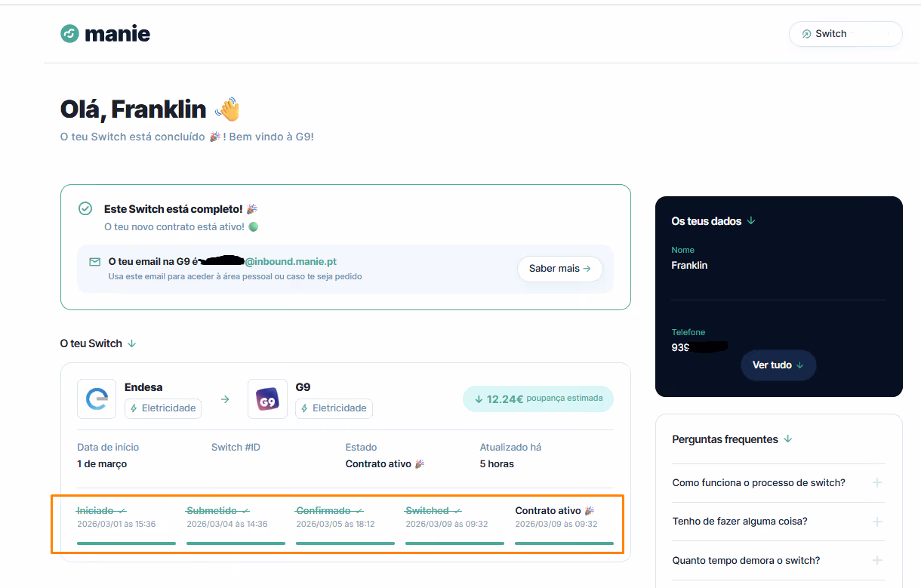Click plus icon beside 'Tenho de fazer alguma coisa?'
The image size is (921, 588).
coord(877,522)
